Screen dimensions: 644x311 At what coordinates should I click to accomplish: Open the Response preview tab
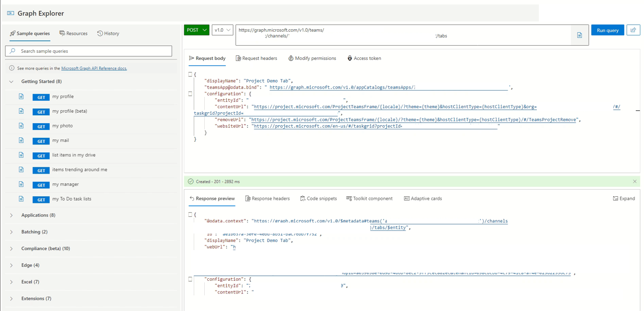(x=212, y=199)
